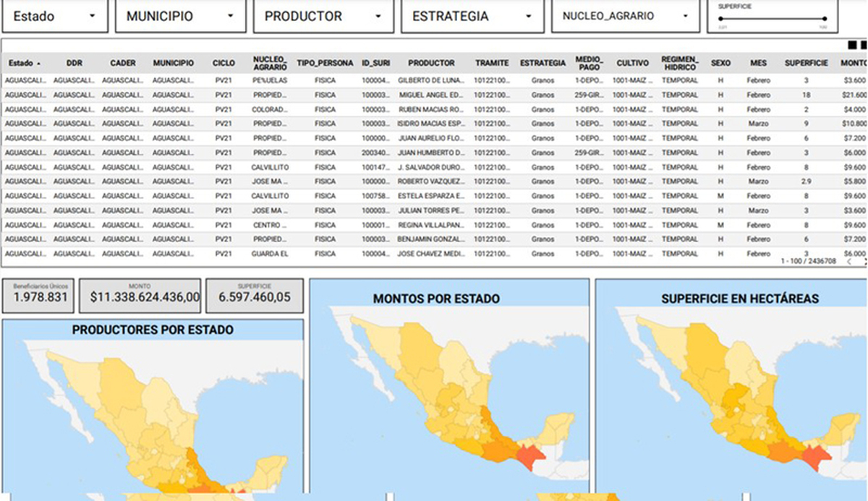Select producer cell RUBEN MACIAS RO...

click(431, 109)
